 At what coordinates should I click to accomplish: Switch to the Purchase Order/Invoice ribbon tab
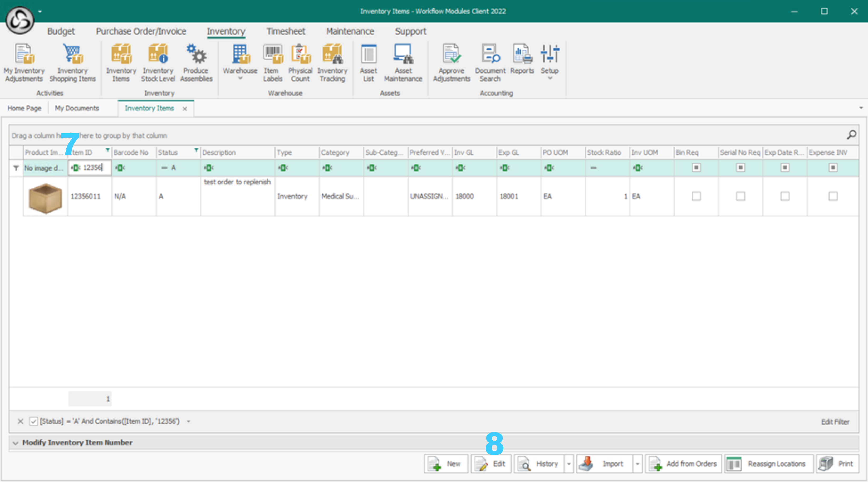click(x=141, y=31)
